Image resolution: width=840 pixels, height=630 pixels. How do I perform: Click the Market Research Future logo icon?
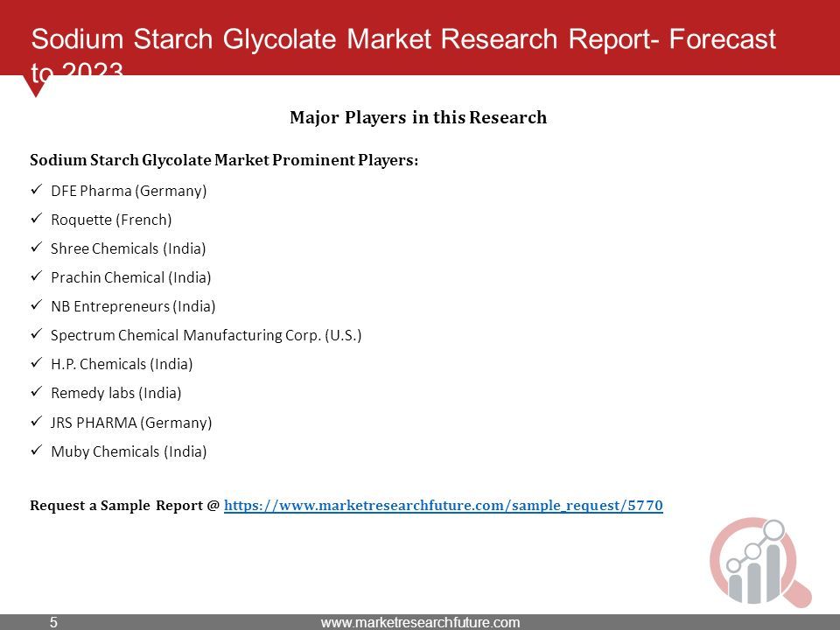click(x=760, y=562)
